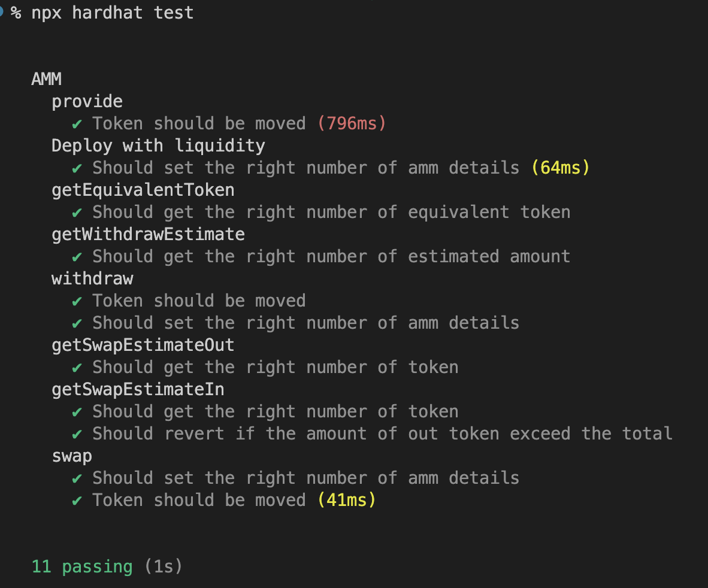The height and width of the screenshot is (588, 708).
Task: Click the withdraw section heading
Action: 92,278
